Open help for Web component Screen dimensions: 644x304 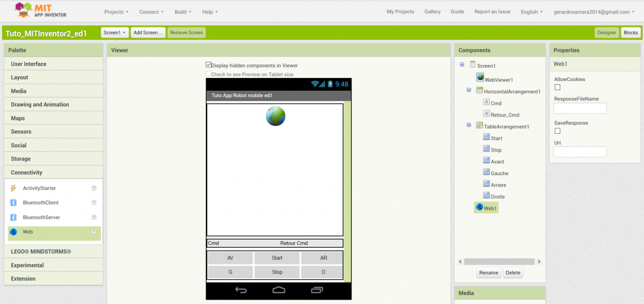point(94,232)
